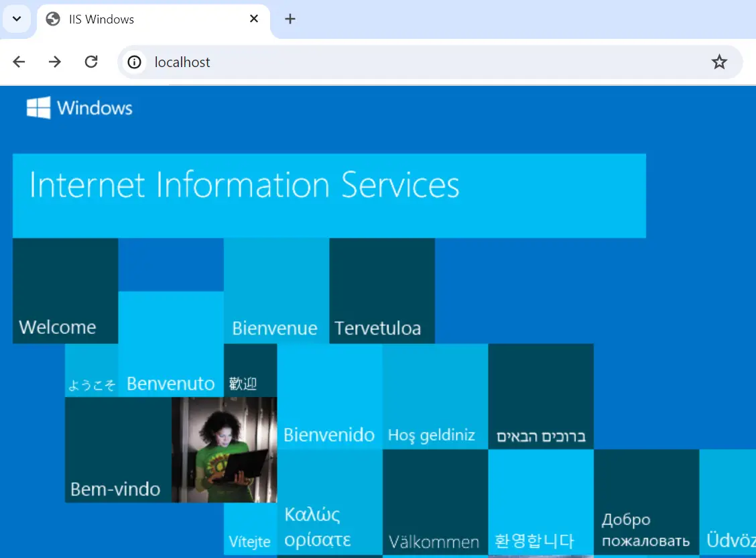
Task: Bookmark this page with the star icon
Action: pos(719,62)
